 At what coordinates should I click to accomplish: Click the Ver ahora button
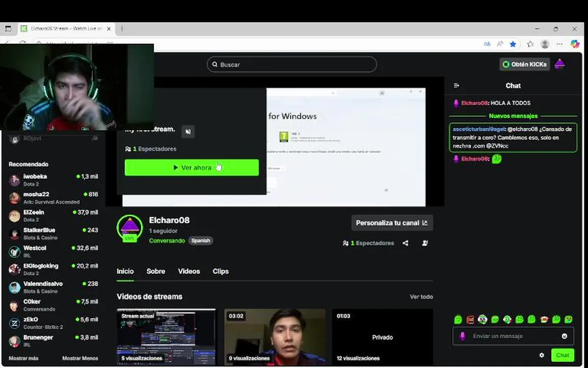pyautogui.click(x=191, y=168)
